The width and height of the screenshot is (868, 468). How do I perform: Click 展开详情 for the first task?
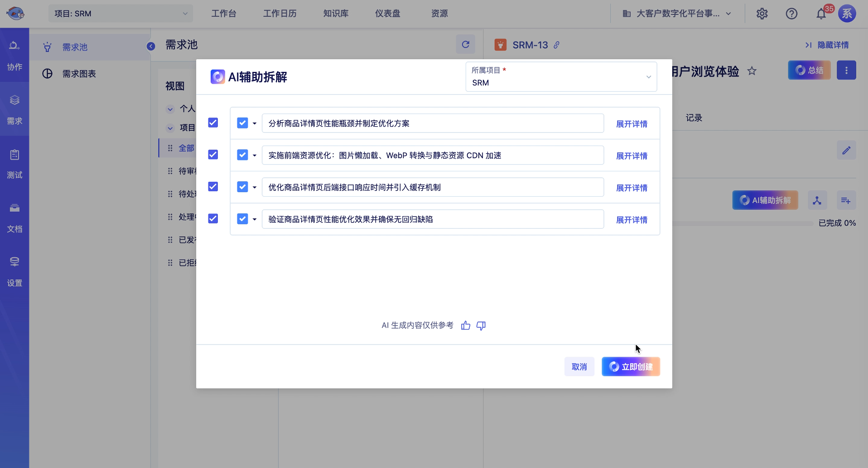(632, 124)
